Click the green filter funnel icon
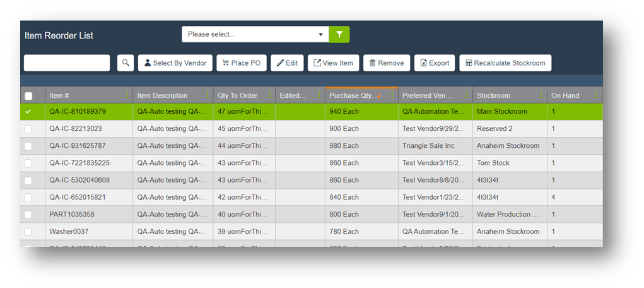This screenshot has width=644, height=288. tap(339, 34)
